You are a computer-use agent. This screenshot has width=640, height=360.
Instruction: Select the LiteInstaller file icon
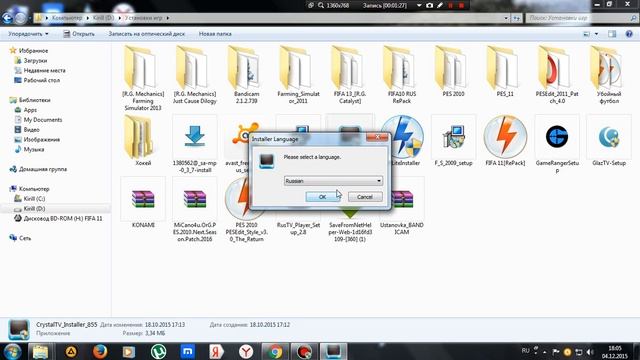point(404,137)
